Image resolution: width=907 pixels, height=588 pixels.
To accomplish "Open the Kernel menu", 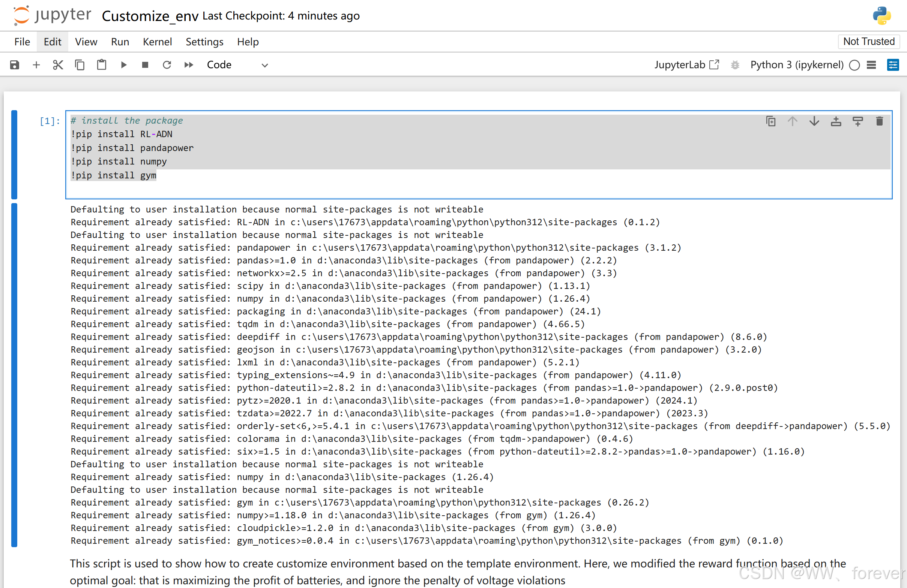I will pyautogui.click(x=157, y=42).
